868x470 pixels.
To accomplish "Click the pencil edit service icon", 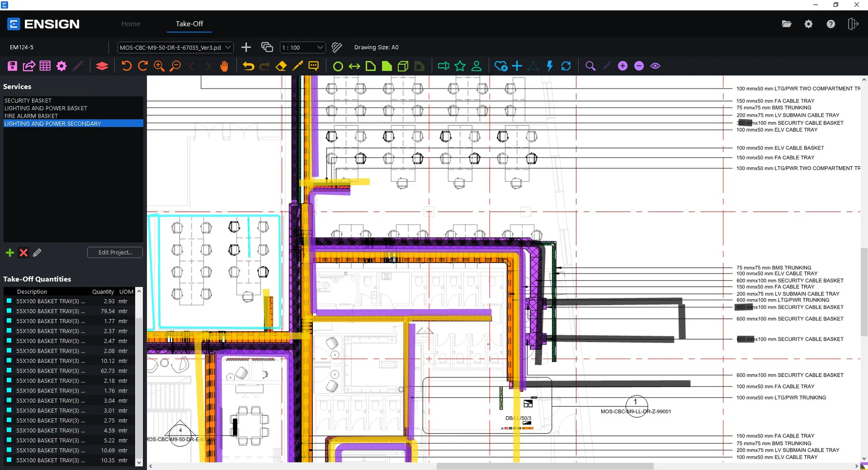I will click(x=37, y=253).
